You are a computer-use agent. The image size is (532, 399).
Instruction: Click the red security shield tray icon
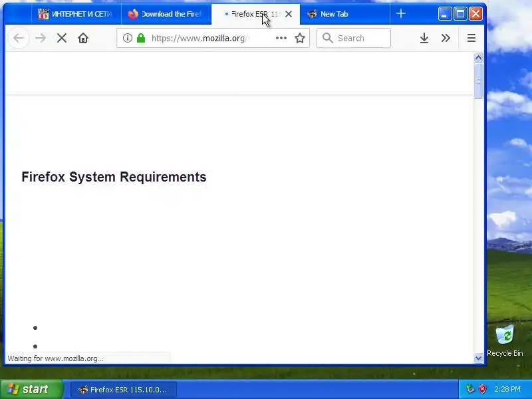(x=483, y=389)
